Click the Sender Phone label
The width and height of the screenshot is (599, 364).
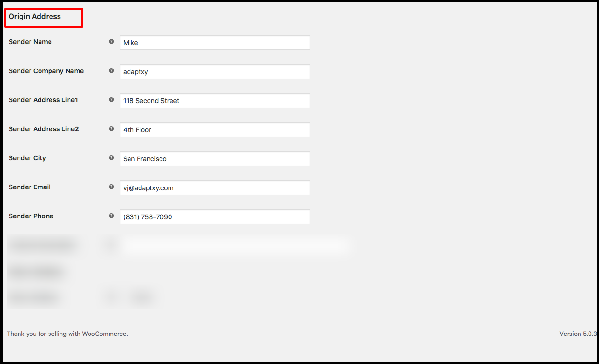31,216
